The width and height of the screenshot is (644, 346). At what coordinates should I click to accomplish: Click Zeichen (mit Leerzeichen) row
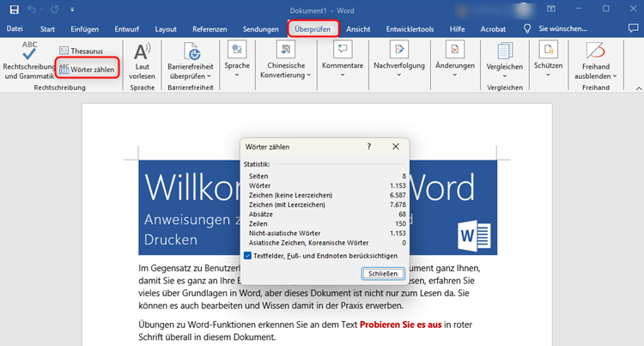pyautogui.click(x=326, y=204)
